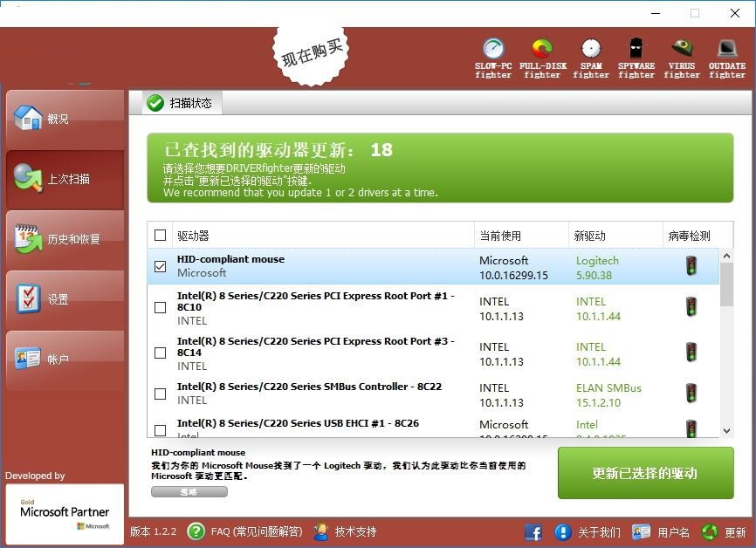Click the home icon for 概况
The height and width of the screenshot is (548, 756).
(x=27, y=118)
